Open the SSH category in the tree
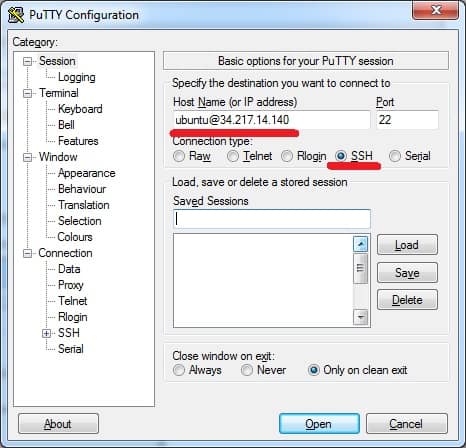Screen dimensions: 466x448 tap(69, 333)
